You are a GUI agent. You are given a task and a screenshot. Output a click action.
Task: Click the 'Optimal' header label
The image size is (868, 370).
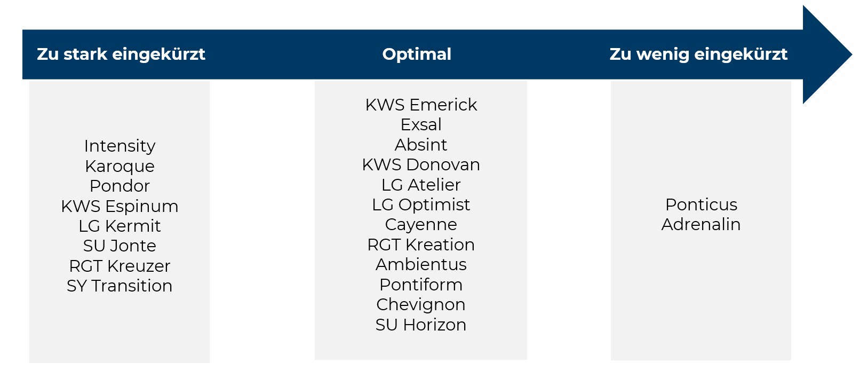417,54
